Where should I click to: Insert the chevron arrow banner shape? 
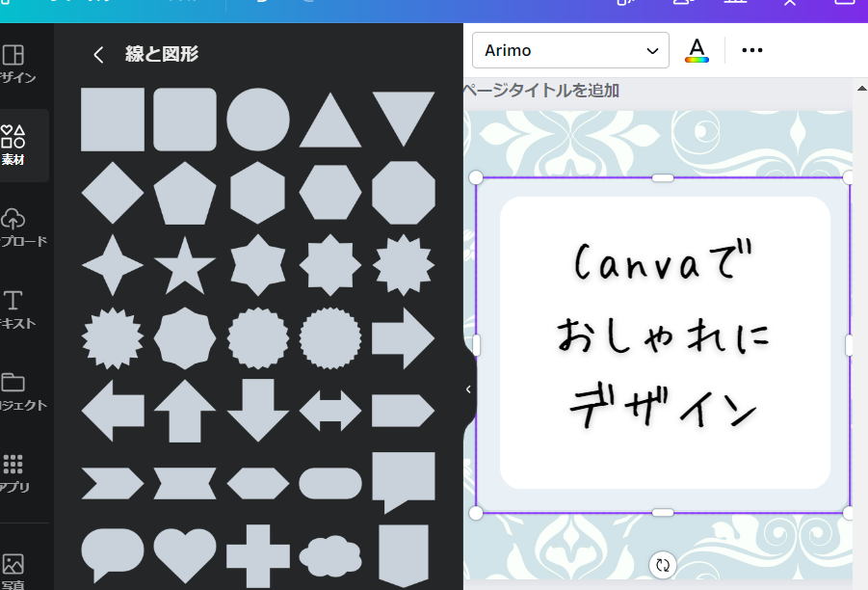[113, 483]
